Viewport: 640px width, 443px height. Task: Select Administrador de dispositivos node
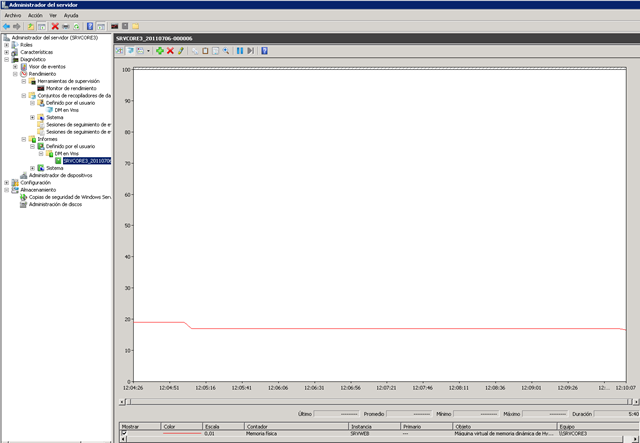(61, 175)
